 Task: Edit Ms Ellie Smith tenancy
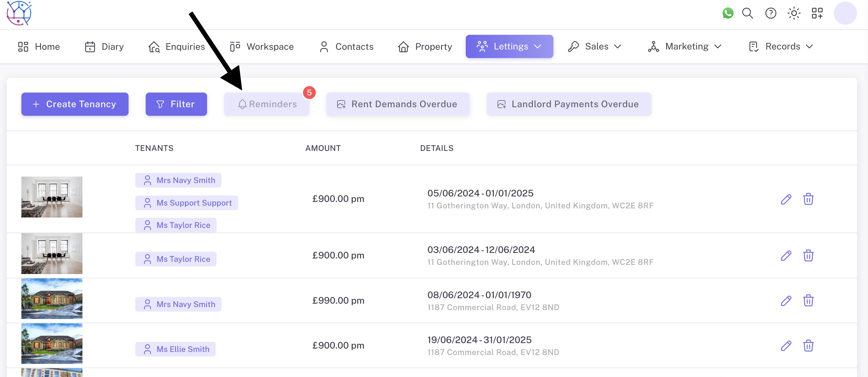(786, 346)
